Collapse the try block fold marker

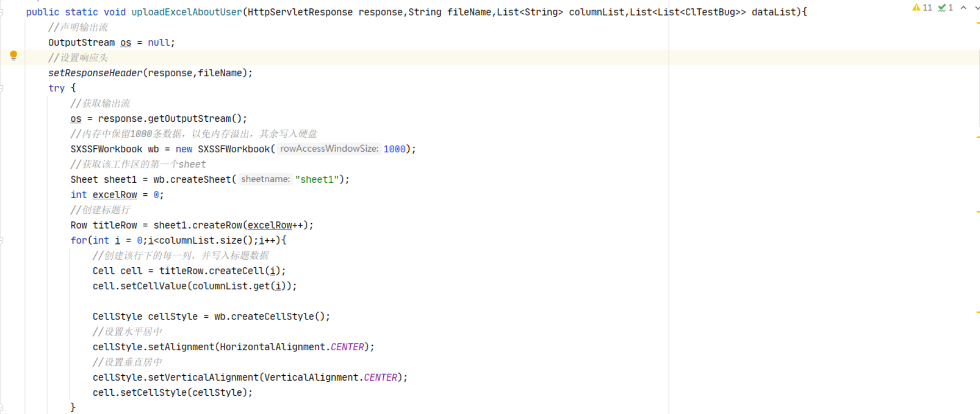2,88
